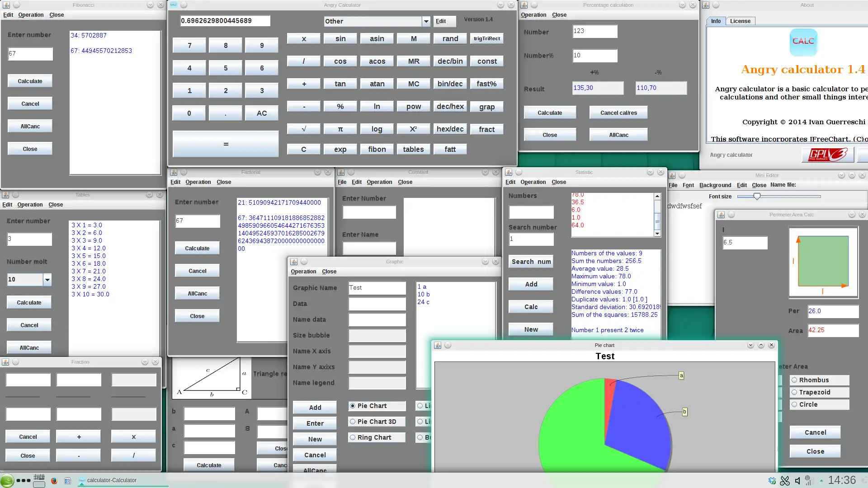
Task: Choose the Trapezoid shape radio button
Action: click(794, 392)
